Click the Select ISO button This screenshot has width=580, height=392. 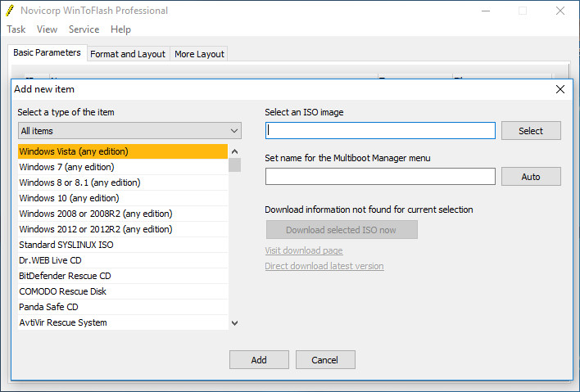coord(531,131)
